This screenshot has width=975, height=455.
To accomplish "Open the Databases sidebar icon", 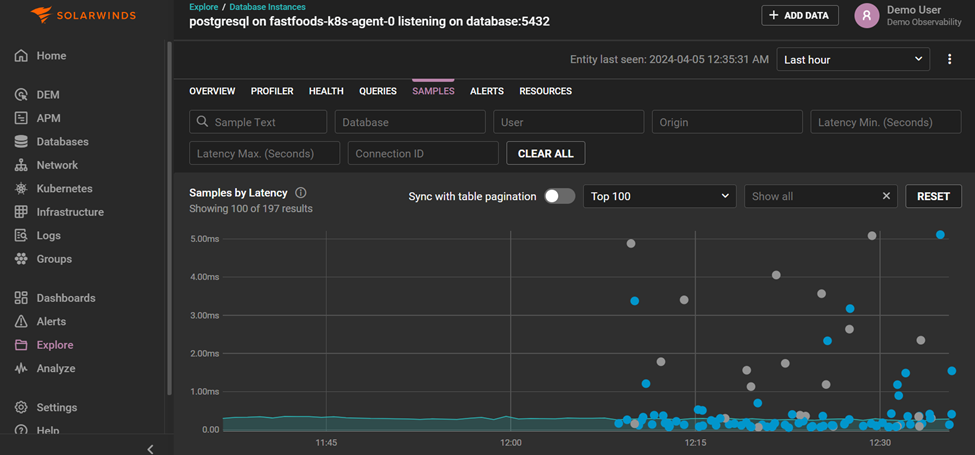I will [x=21, y=142].
